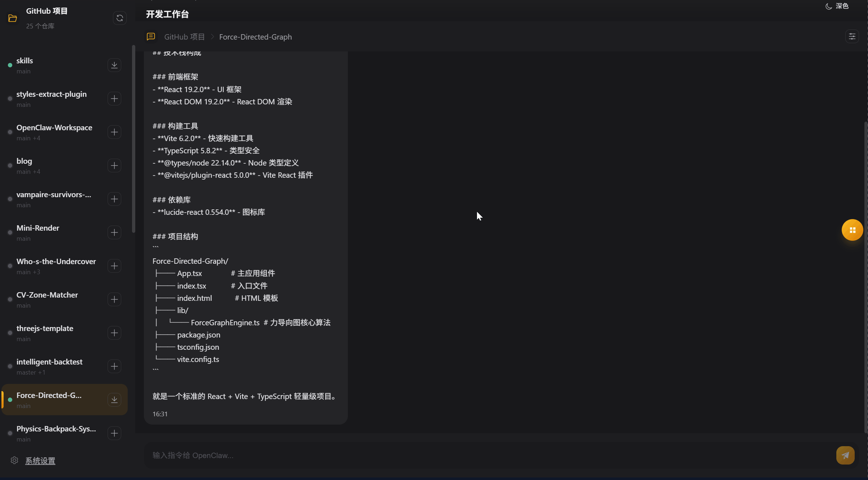
Task: Click the vite.config.ts line in message
Action: click(187, 359)
